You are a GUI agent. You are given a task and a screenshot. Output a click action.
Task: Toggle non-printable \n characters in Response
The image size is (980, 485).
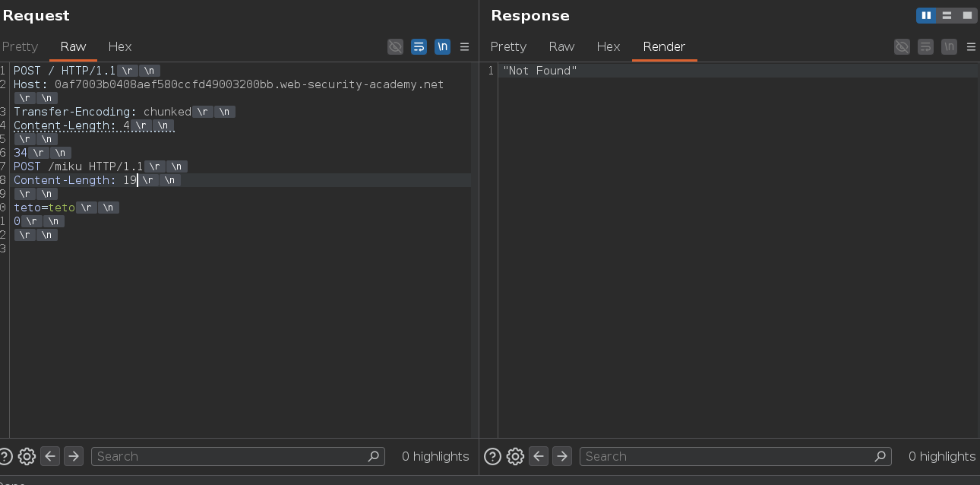pos(949,46)
